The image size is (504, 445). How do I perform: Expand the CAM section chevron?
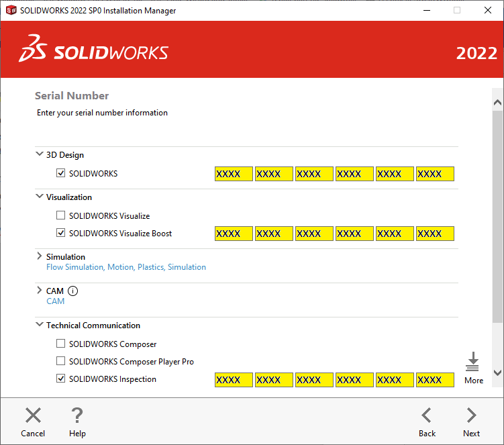click(x=39, y=291)
